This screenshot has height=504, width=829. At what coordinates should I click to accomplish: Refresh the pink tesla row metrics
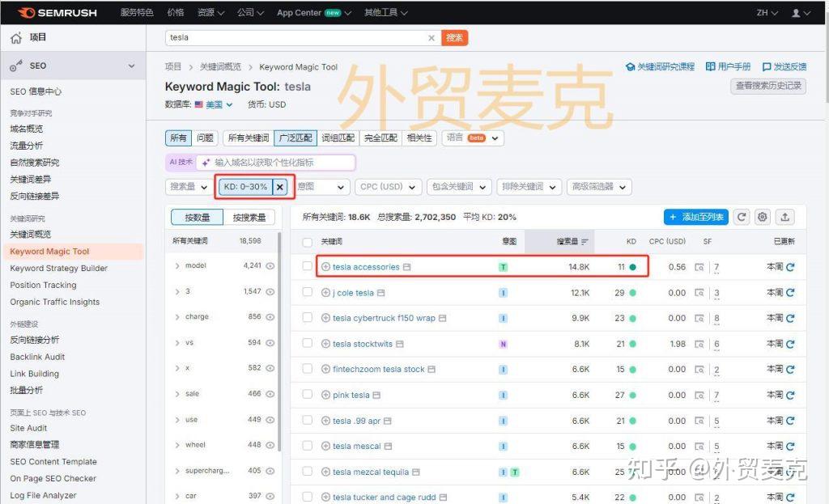click(x=790, y=395)
